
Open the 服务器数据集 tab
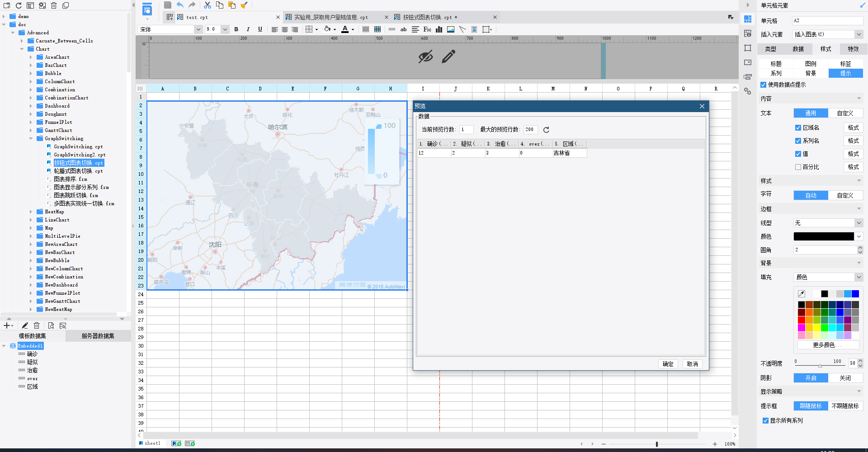pyautogui.click(x=98, y=336)
